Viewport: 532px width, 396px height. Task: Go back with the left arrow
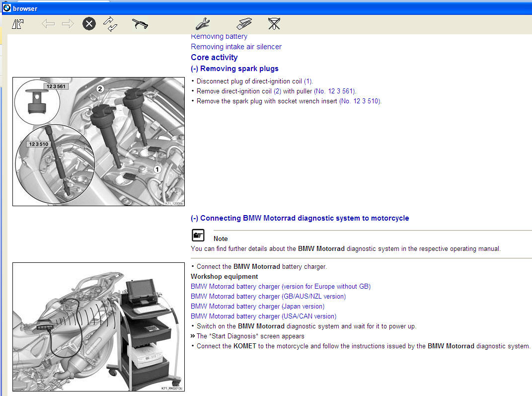tap(48, 24)
